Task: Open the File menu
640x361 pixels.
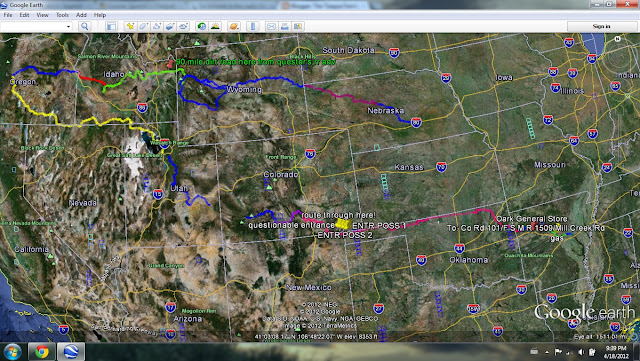Action: (x=7, y=15)
